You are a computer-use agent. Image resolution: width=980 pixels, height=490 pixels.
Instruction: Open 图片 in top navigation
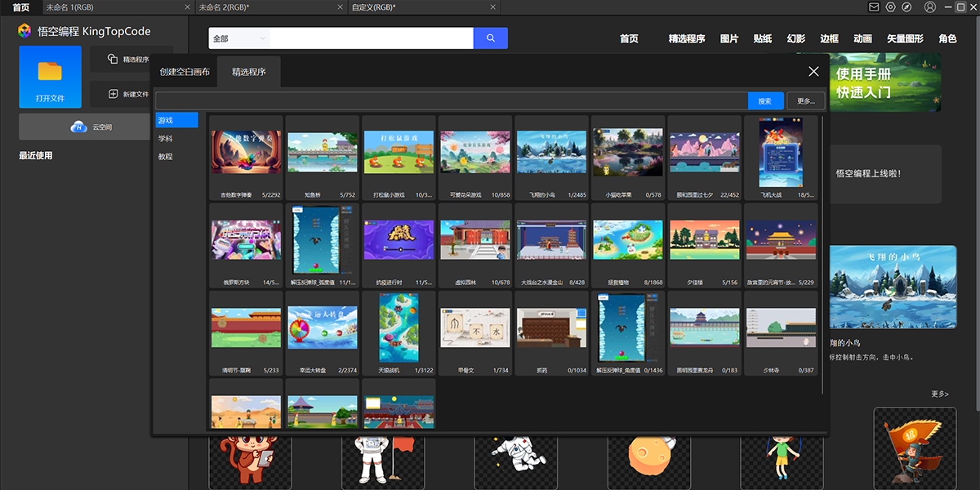coord(729,38)
